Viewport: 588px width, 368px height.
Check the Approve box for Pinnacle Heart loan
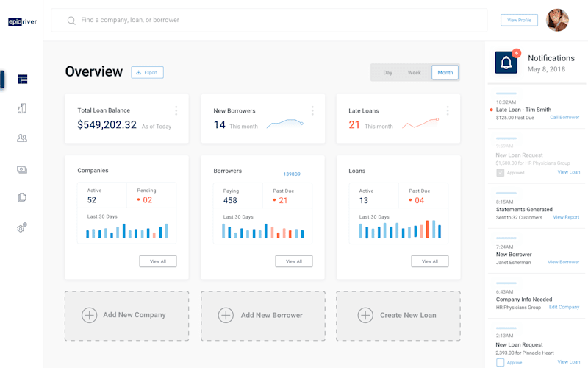[501, 362]
